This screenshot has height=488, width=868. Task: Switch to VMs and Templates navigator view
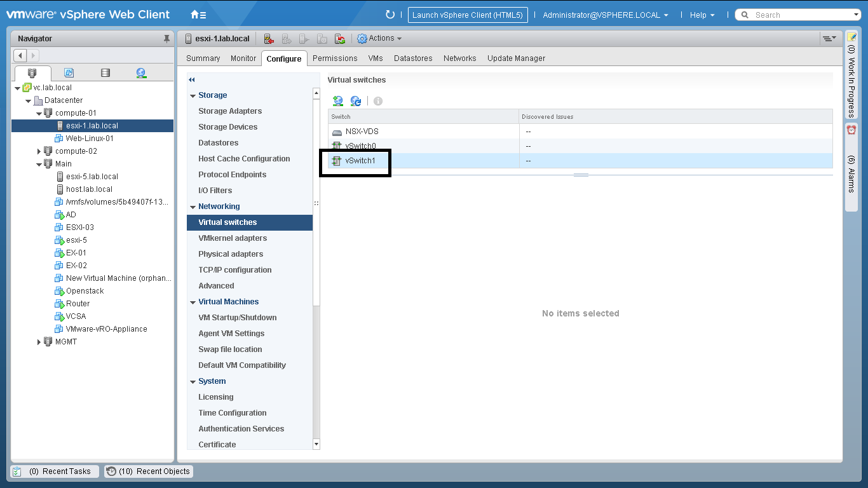[x=69, y=73]
